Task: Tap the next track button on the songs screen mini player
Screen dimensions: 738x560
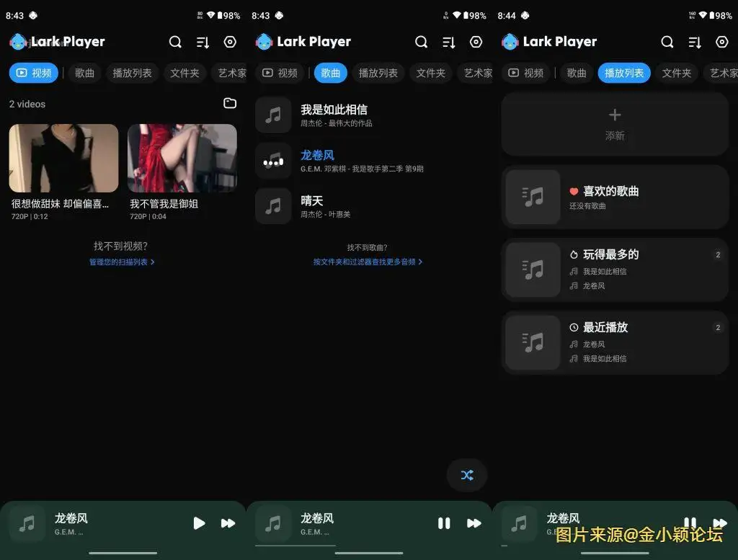Action: 474,523
